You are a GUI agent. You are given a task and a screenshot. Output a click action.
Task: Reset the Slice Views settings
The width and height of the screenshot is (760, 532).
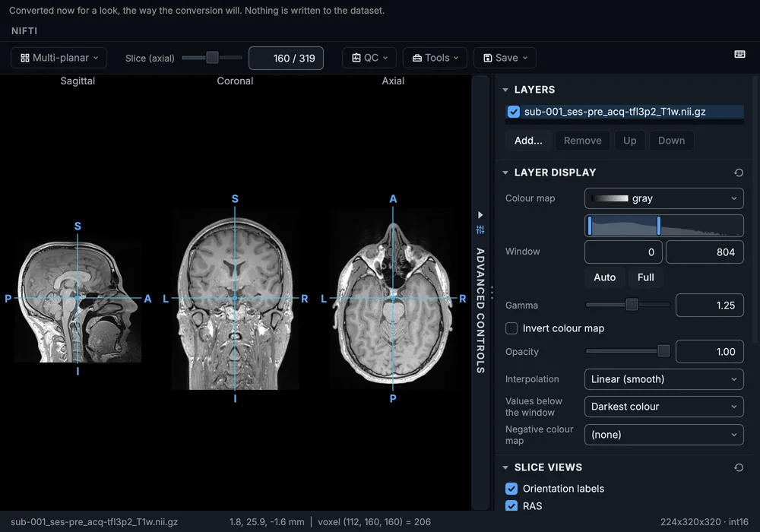tap(739, 467)
